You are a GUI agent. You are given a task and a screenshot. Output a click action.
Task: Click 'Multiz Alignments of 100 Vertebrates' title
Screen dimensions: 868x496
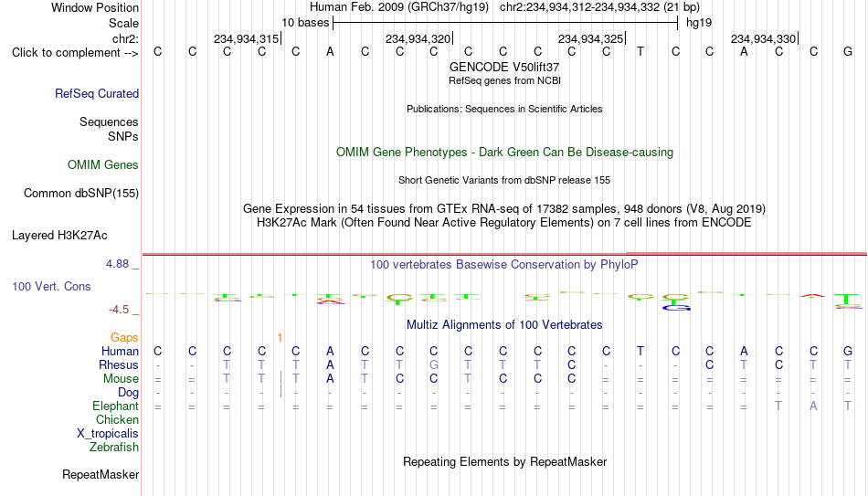click(504, 325)
